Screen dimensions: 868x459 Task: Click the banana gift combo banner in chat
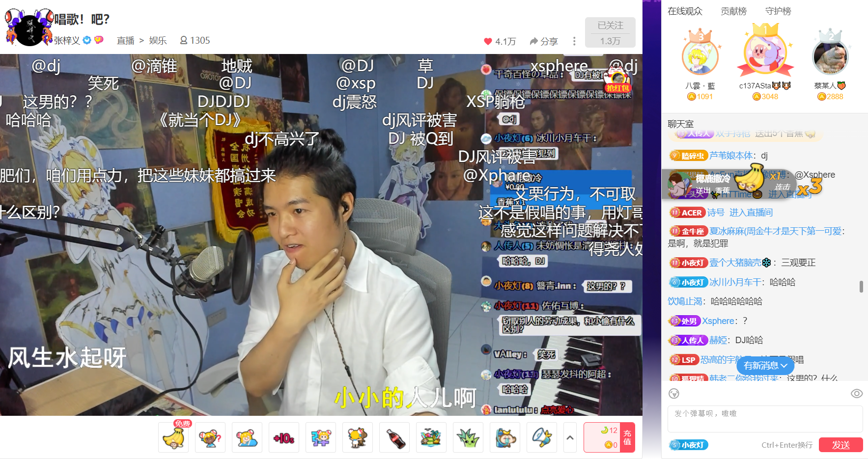[729, 184]
